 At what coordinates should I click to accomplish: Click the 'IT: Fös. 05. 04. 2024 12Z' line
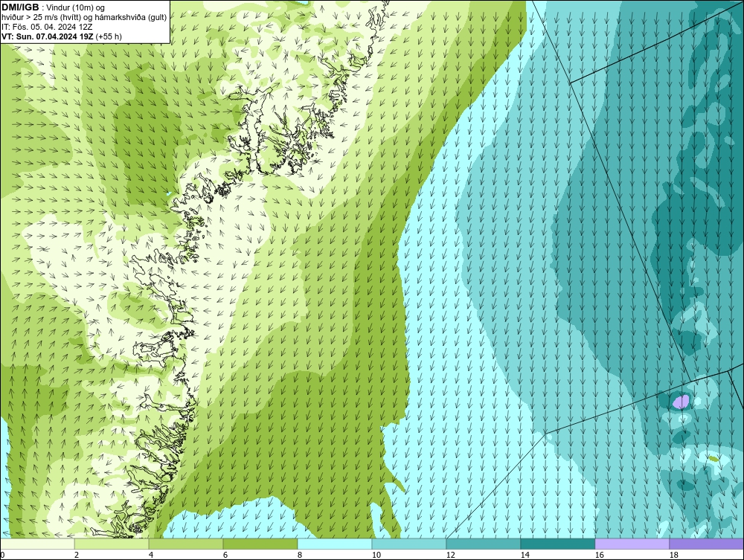pos(47,27)
